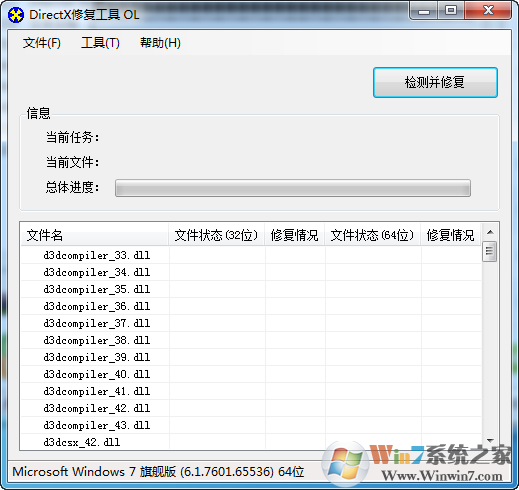Click the list's scroll down arrow

coord(490,441)
